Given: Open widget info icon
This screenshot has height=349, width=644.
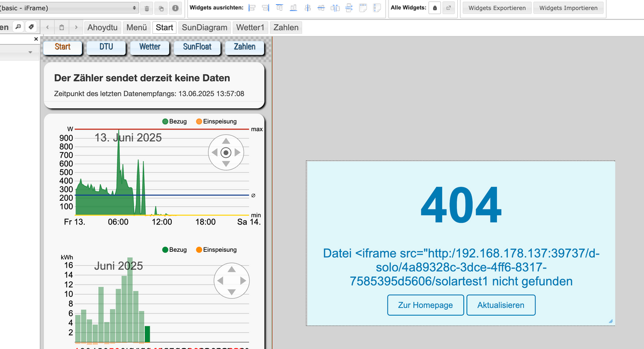Looking at the screenshot, I should [x=175, y=9].
